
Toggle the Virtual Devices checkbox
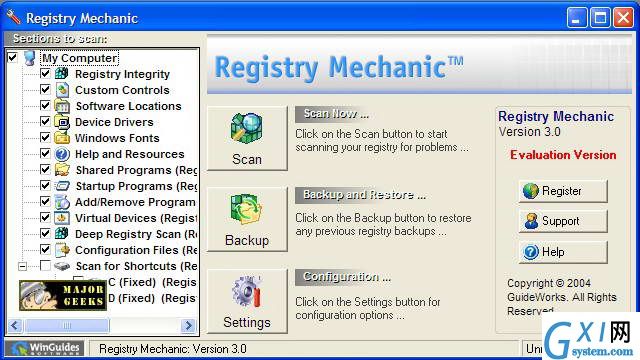click(x=45, y=218)
